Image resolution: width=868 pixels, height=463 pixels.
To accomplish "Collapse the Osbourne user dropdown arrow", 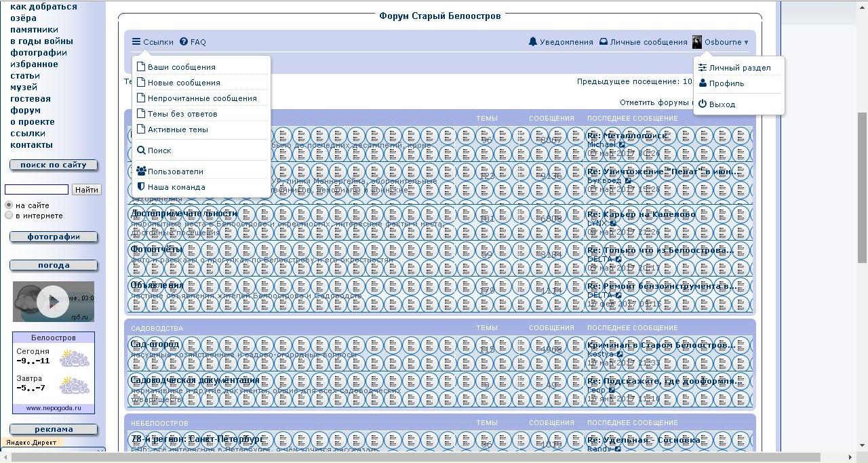I will tap(746, 42).
